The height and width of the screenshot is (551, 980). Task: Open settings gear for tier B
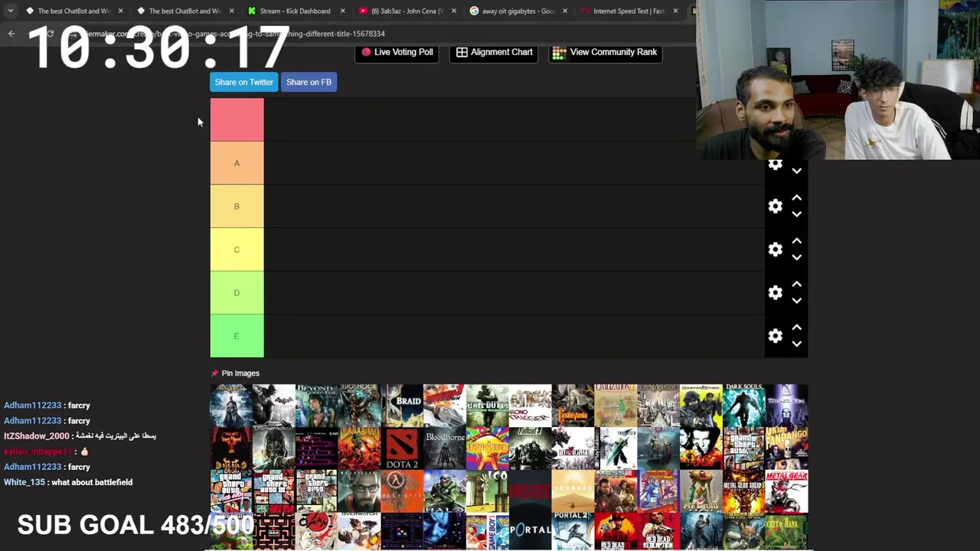tap(776, 206)
